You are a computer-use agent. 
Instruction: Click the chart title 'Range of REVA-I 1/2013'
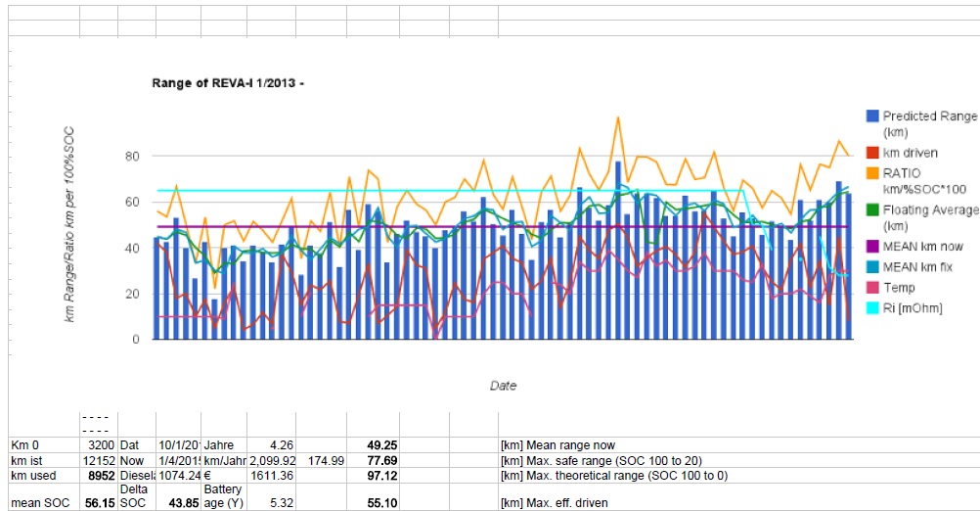pyautogui.click(x=228, y=84)
